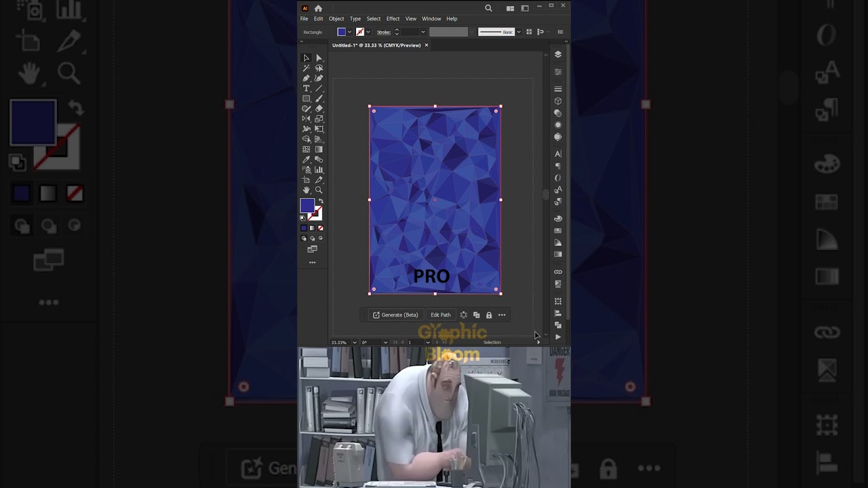Screen dimensions: 868x488
Task: Open the rotate view angle dropdown
Action: pos(385,342)
